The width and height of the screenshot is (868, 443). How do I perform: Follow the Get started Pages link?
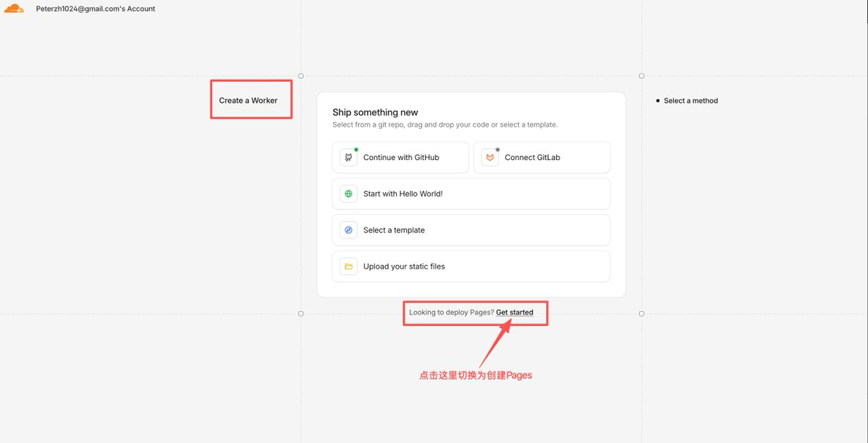coord(514,312)
